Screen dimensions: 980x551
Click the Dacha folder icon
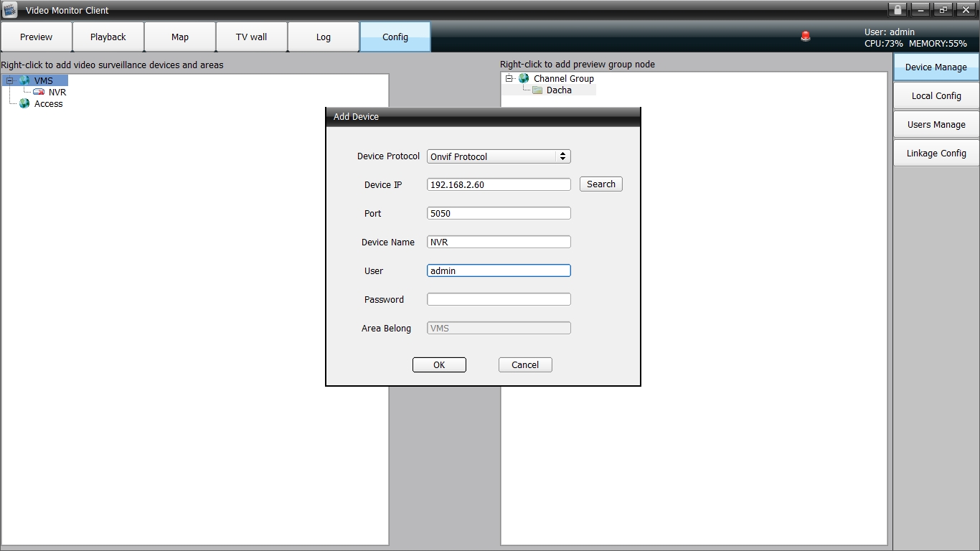coord(537,90)
